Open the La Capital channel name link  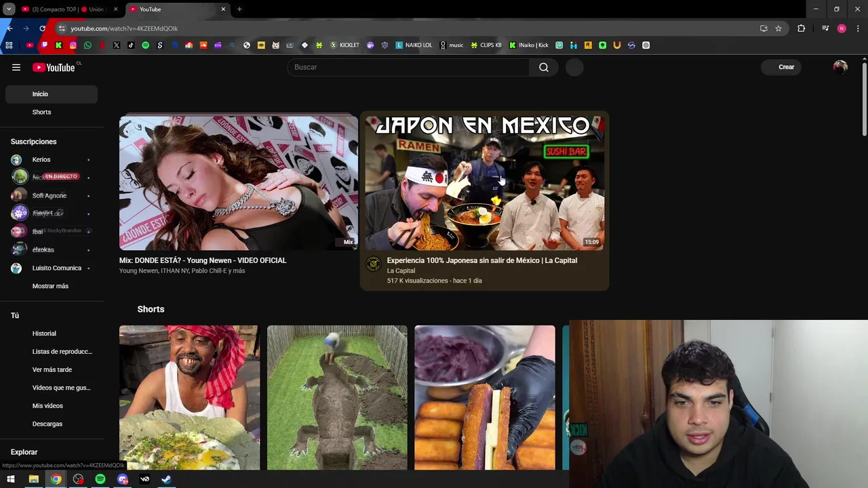[401, 271]
